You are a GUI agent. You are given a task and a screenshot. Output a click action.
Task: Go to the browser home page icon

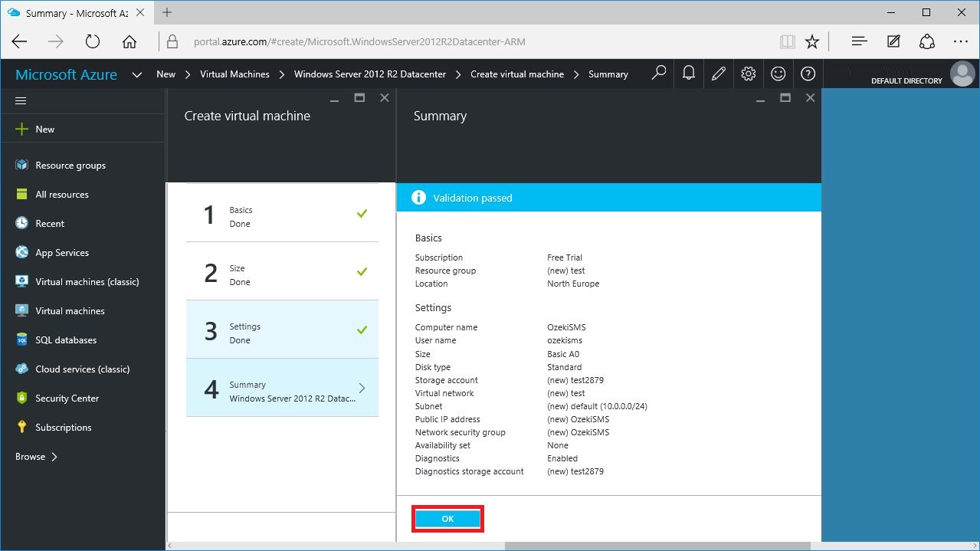(129, 41)
